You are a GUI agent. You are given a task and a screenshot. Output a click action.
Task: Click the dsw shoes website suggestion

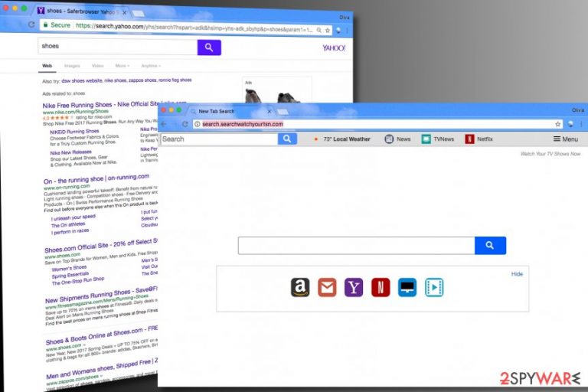click(82, 80)
